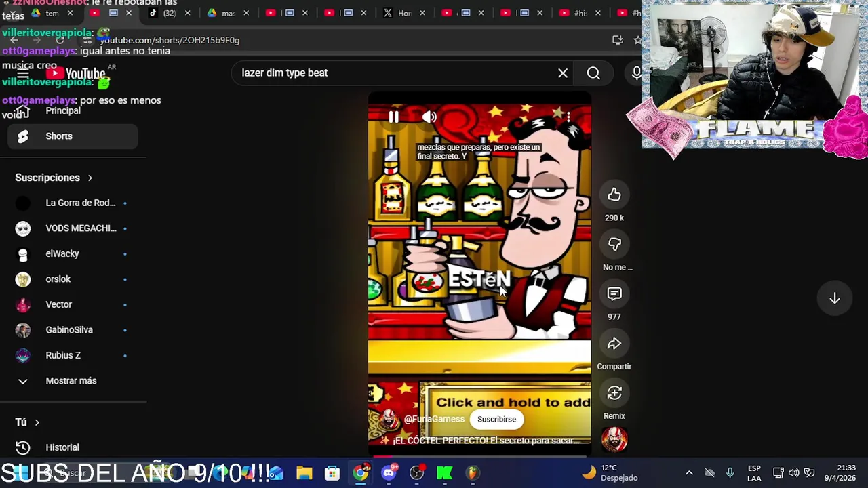Expand Suscripciones section chevron
The width and height of the screenshot is (868, 488).
(90, 178)
